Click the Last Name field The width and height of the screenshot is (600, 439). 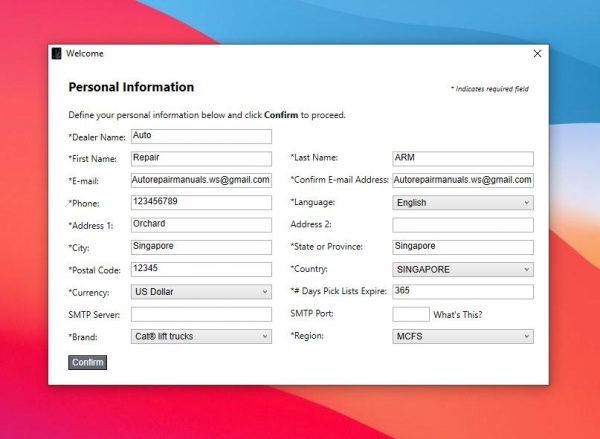coord(463,158)
